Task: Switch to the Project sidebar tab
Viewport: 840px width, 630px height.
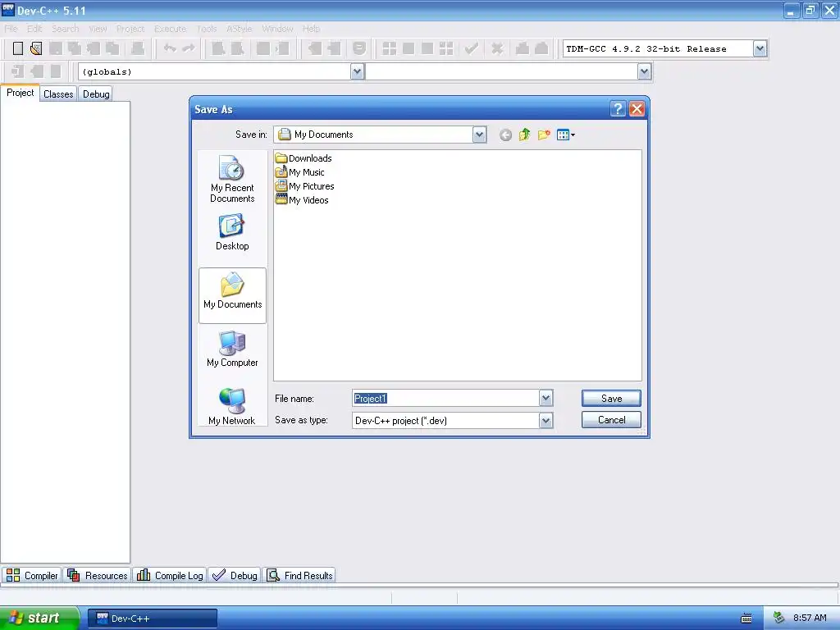Action: tap(21, 93)
